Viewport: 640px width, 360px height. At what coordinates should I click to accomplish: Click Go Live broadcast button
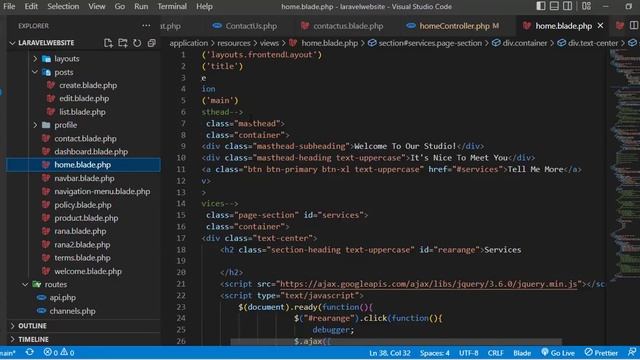(558, 353)
